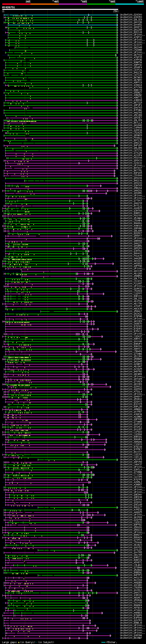Viewport: 146px width, 644px height.
Task: Select hit label UniRef100_B4FU97
Action: [x=131, y=146]
